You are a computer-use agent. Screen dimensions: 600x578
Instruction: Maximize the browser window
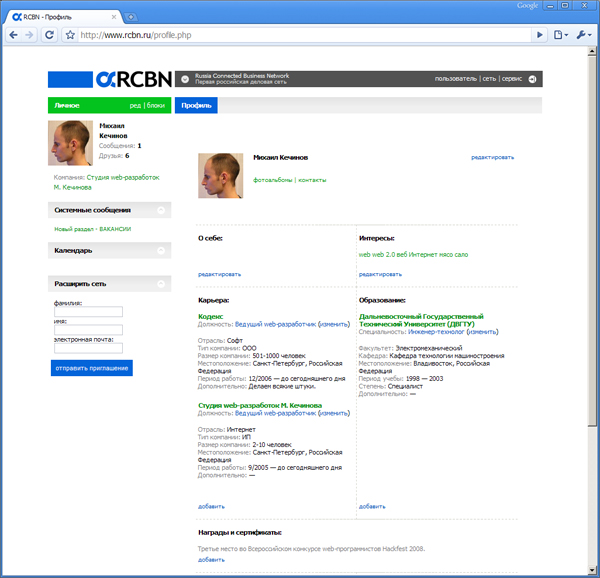tap(565, 6)
